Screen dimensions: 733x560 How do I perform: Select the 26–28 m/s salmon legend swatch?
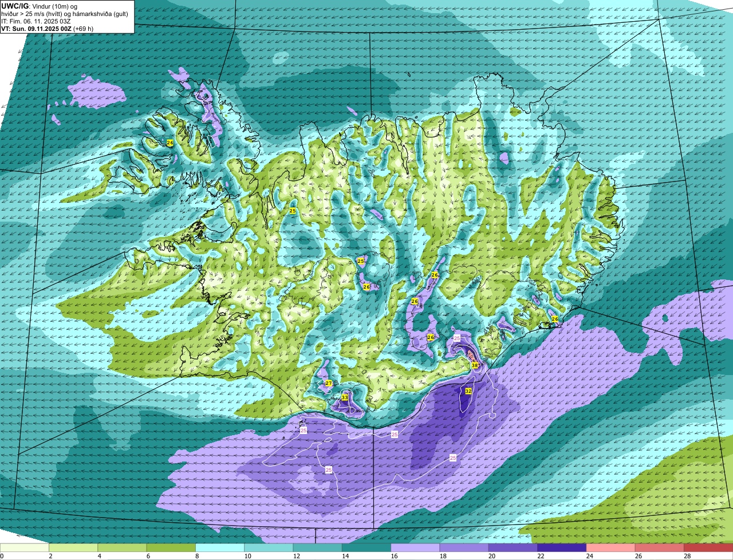pos(660,547)
